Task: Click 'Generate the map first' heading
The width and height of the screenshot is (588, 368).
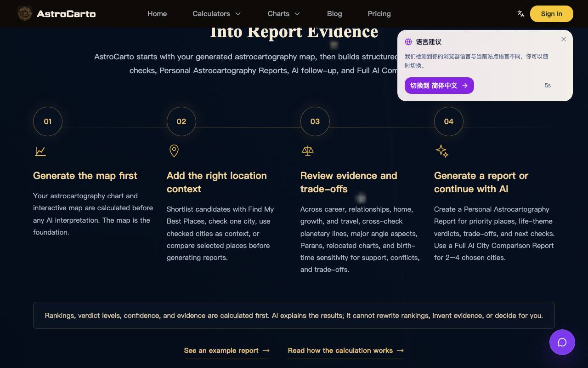Action: 85,176
